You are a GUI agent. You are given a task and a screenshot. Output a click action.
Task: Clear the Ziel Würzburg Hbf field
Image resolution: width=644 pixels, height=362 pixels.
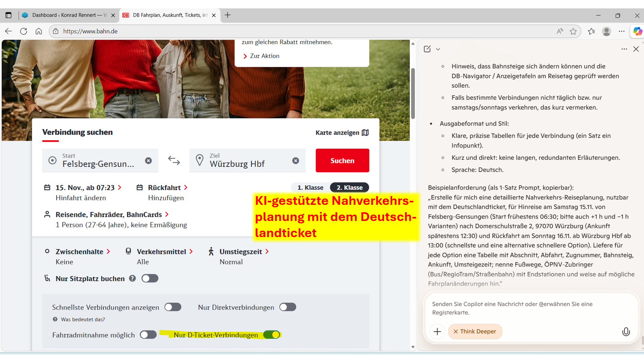(295, 161)
